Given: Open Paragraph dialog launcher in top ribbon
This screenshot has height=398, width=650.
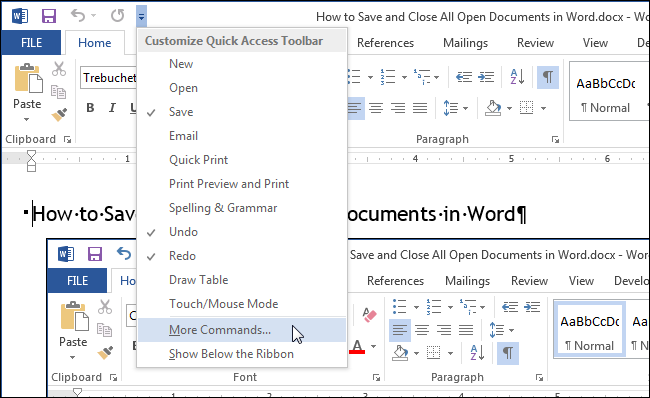Looking at the screenshot, I should pyautogui.click(x=555, y=140).
